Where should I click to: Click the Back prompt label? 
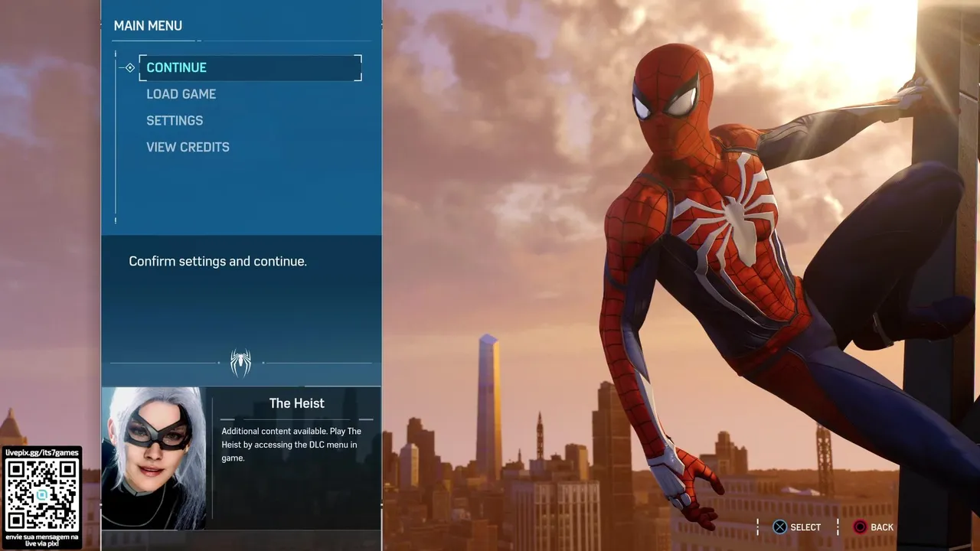click(882, 527)
